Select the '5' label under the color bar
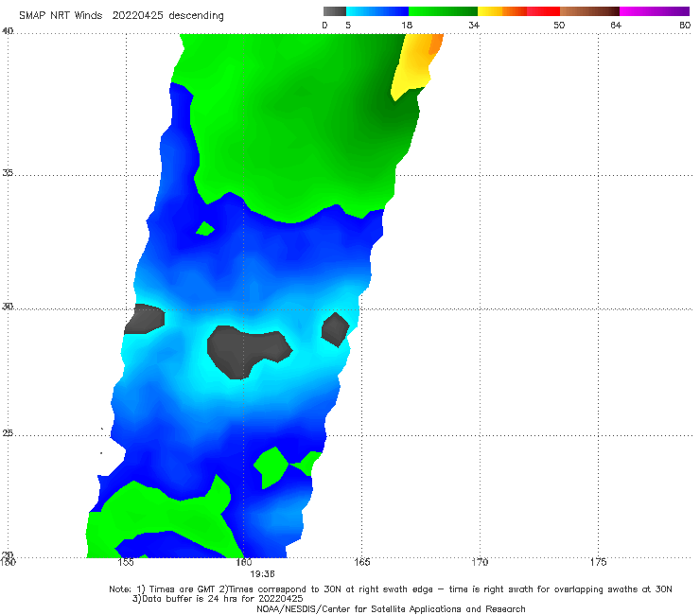This screenshot has width=700, height=615. [x=348, y=25]
